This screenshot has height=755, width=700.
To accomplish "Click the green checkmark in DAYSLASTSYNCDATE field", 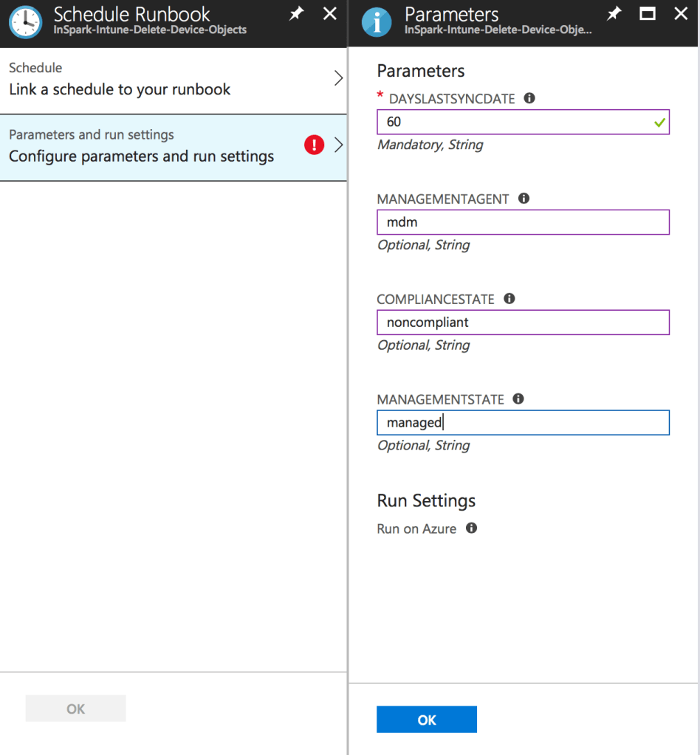I will click(x=659, y=122).
